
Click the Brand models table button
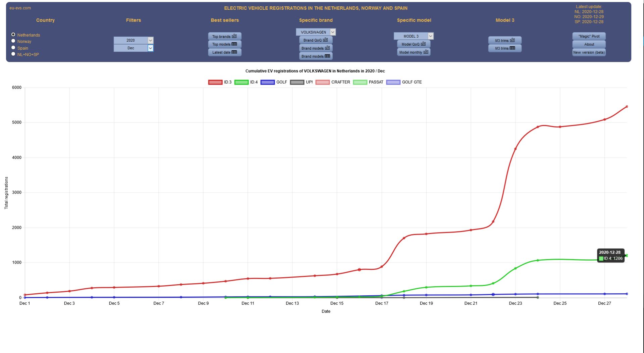[316, 56]
